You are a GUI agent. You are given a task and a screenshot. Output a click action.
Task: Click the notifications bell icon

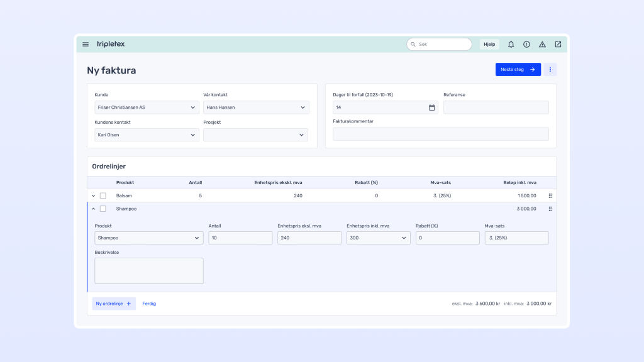click(511, 45)
